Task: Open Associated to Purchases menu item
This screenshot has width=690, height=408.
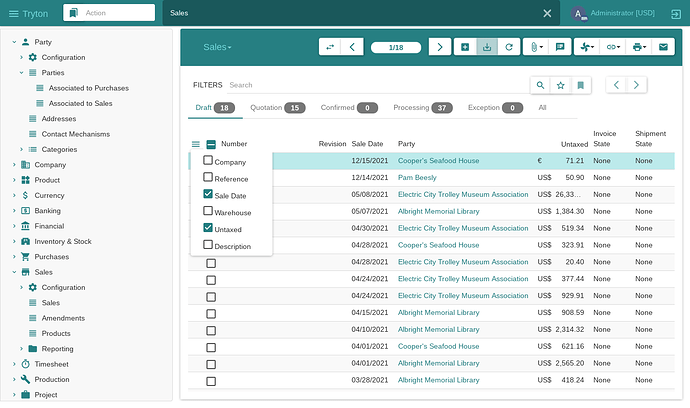Action: pos(88,88)
